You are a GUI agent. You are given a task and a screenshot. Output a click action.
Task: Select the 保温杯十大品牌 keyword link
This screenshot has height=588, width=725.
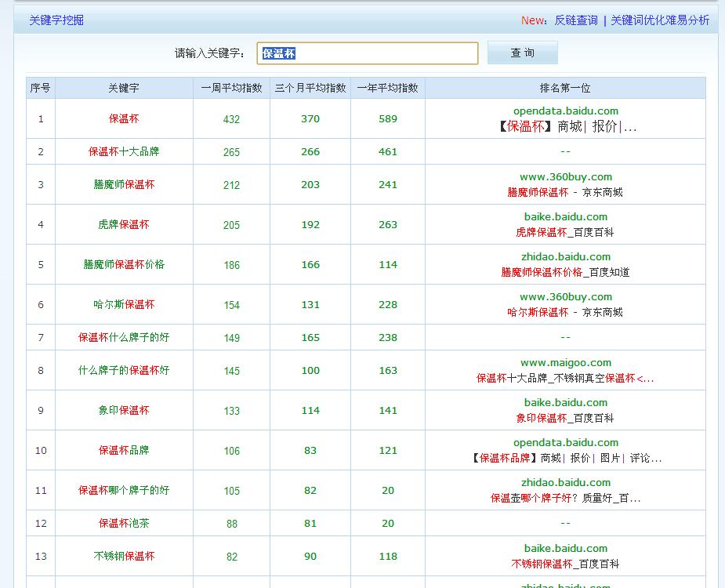point(124,152)
